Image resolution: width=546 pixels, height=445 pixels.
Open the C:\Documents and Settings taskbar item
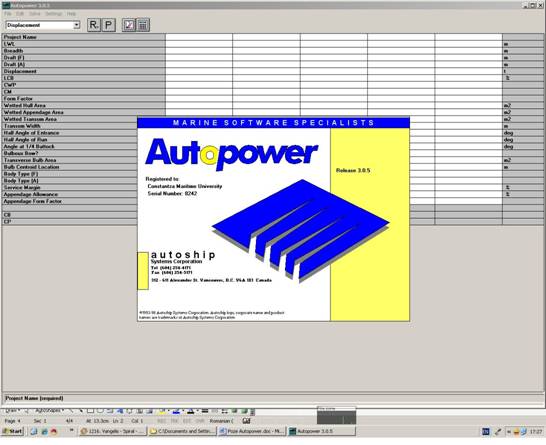182,431
